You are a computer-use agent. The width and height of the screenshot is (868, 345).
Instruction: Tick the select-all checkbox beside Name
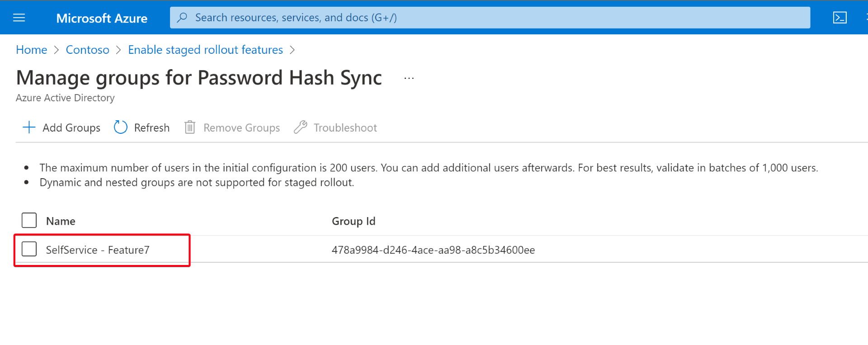[x=29, y=221]
